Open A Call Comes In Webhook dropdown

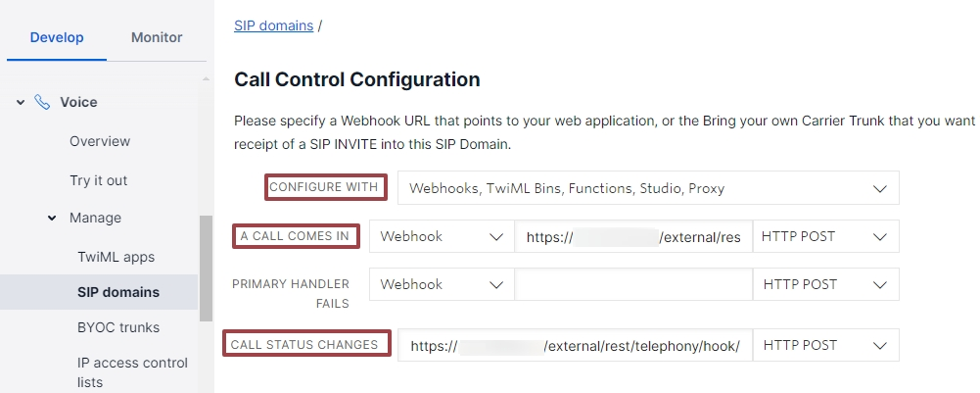(x=442, y=236)
